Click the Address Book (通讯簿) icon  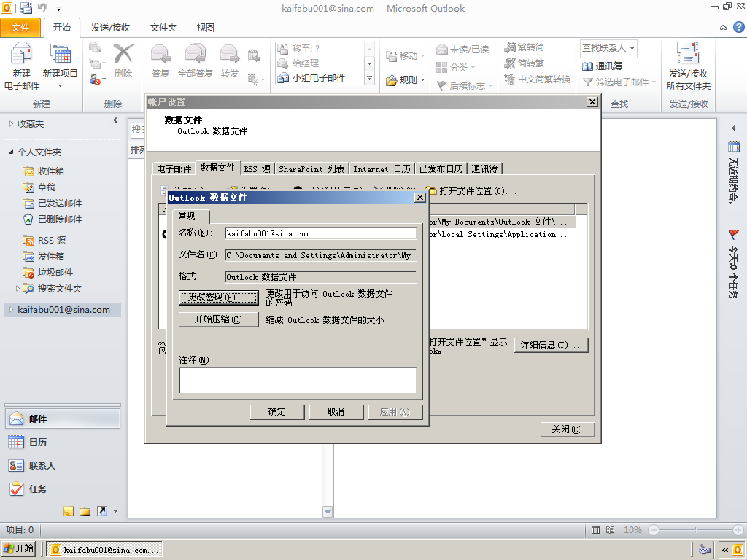(x=588, y=66)
